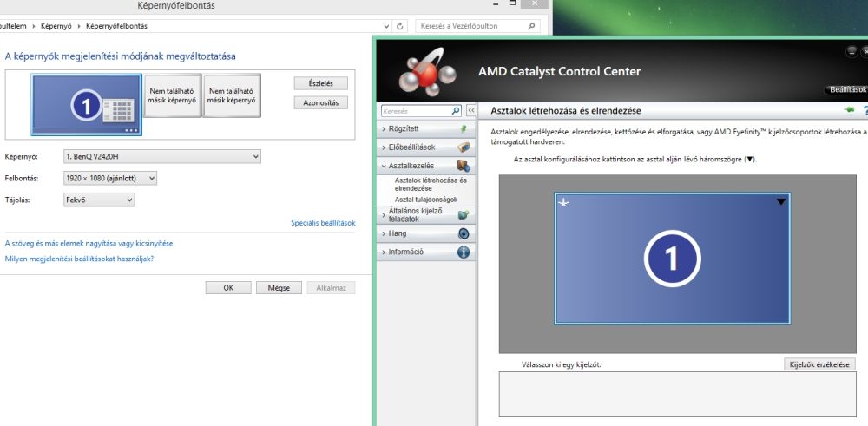
Task: Click first Nem található másik képernyő box
Action: 173,95
